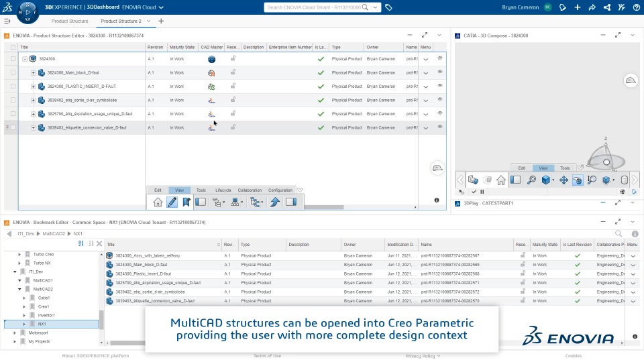Open the row menu chevron for 3824300

(426, 59)
